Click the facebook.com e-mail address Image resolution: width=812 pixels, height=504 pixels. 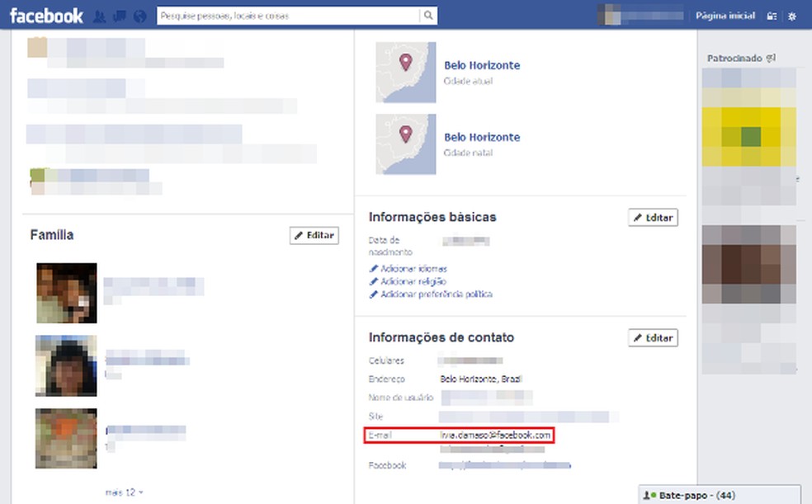pyautogui.click(x=495, y=436)
